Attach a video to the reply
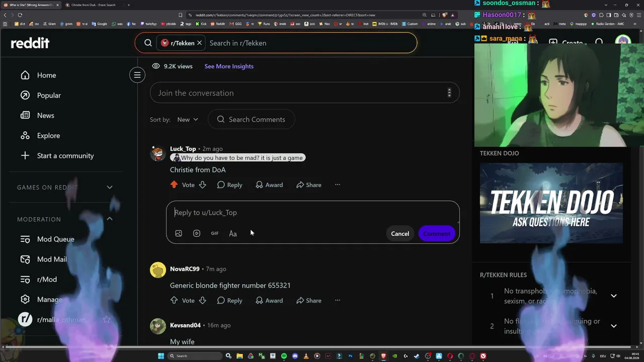 click(x=197, y=233)
